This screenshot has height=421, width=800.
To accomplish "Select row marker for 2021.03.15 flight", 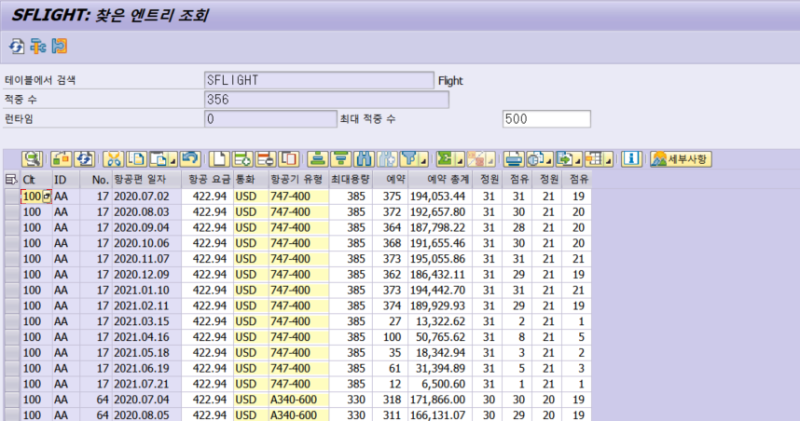I will (x=12, y=321).
